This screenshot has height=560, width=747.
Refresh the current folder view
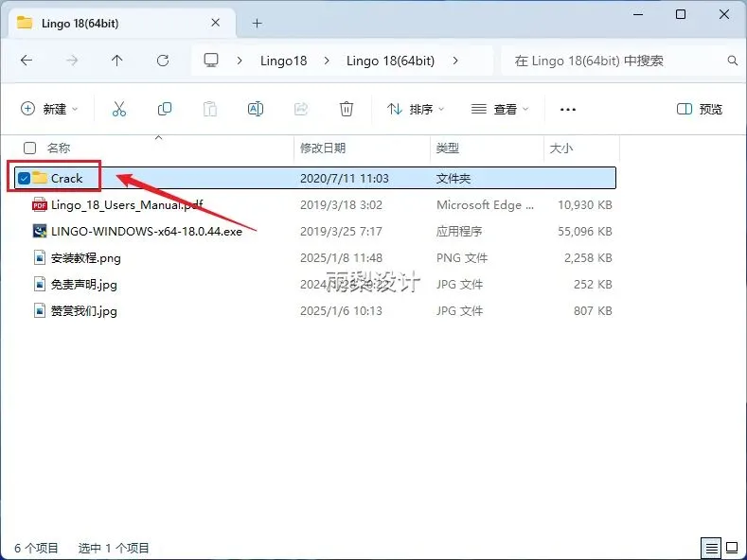pos(163,61)
